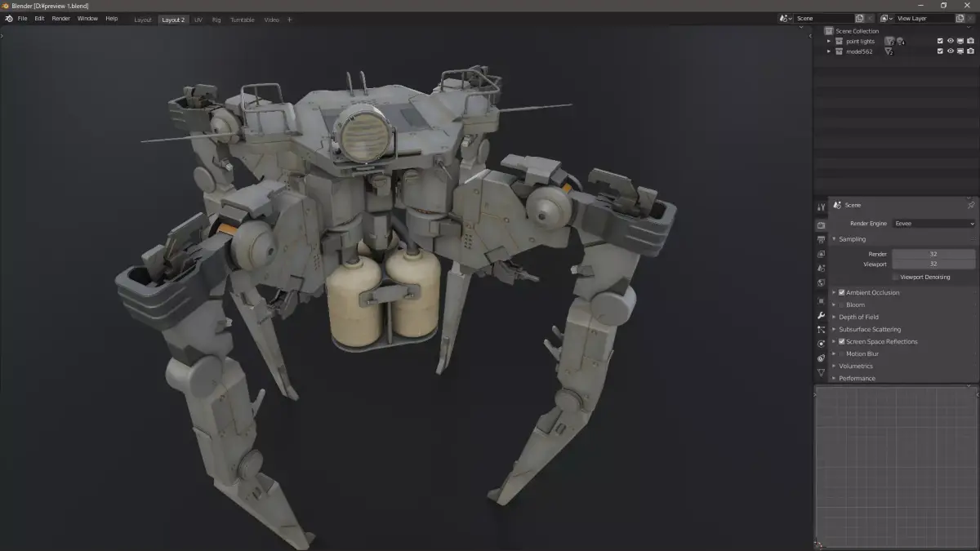The height and width of the screenshot is (551, 980).
Task: Switch to the Turntable workspace tab
Action: [243, 20]
